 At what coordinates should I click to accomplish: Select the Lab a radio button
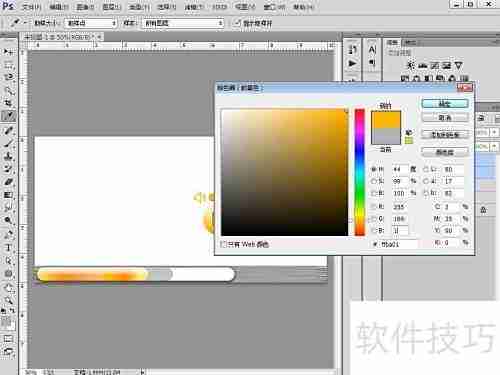(x=426, y=181)
